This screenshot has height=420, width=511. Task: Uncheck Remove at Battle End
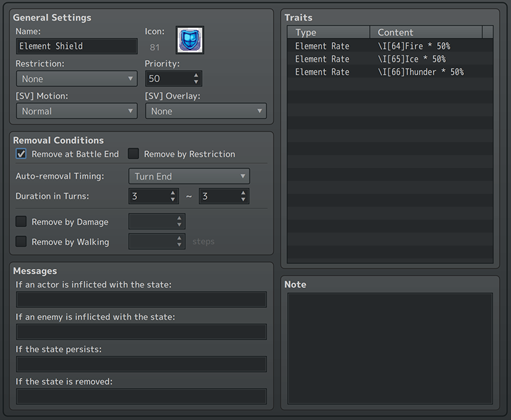21,154
